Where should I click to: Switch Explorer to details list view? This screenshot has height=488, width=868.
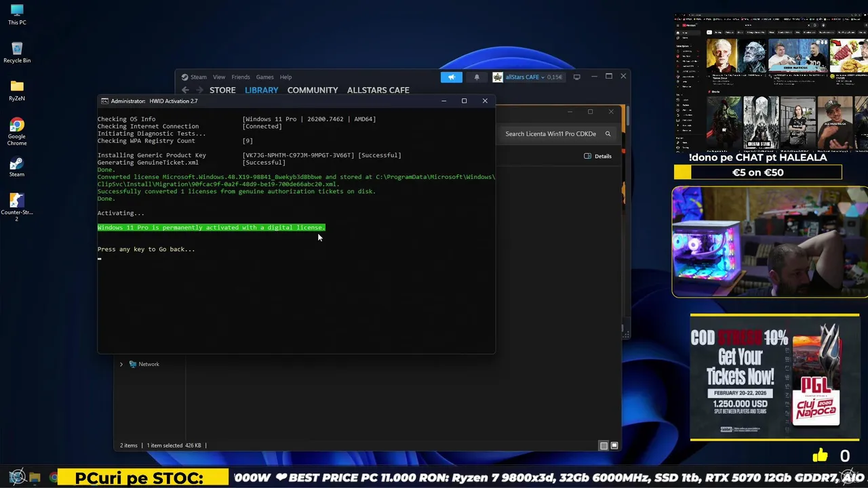(604, 445)
